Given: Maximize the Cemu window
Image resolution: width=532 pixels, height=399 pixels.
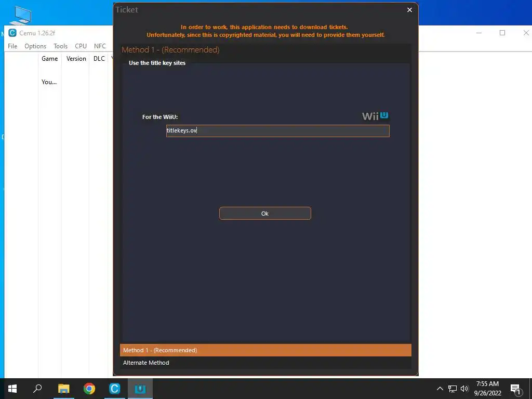Looking at the screenshot, I should tap(502, 33).
